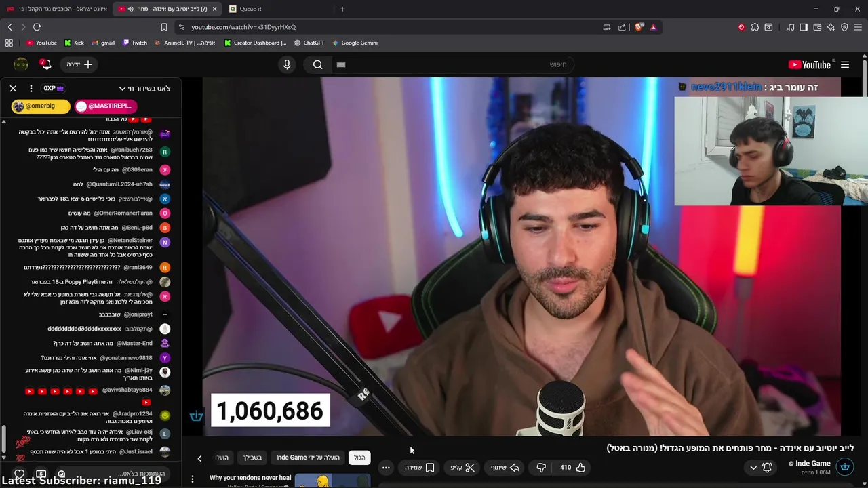Reload the page

37,27
